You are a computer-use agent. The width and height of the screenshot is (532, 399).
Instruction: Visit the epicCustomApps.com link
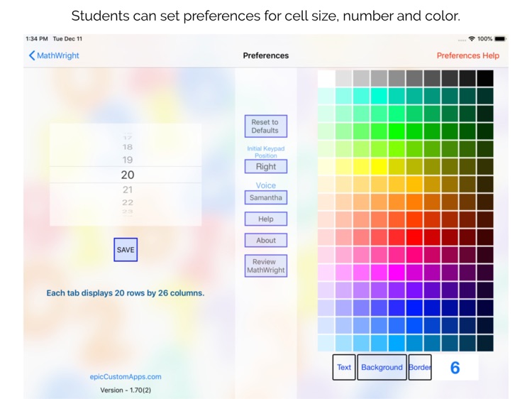coord(126,377)
